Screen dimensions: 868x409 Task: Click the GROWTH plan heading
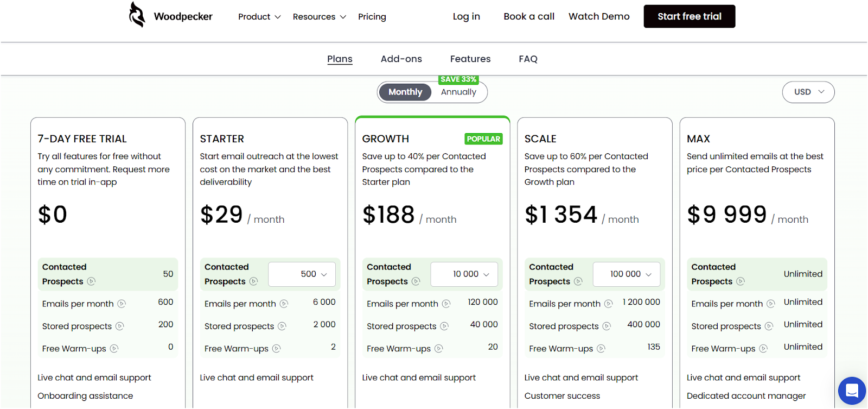click(x=386, y=139)
